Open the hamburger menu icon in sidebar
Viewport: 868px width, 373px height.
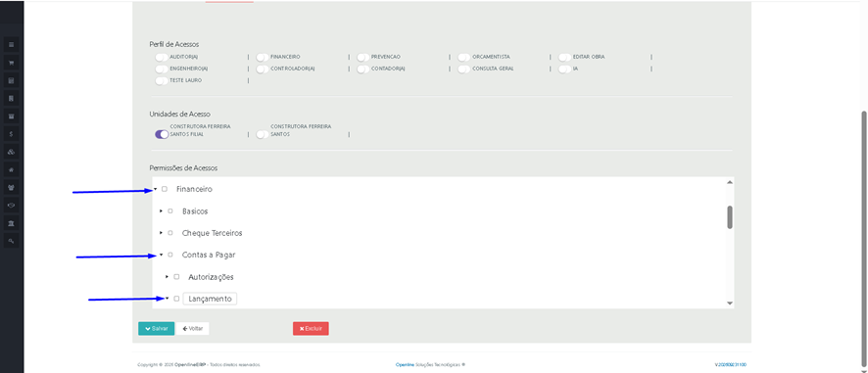click(11, 44)
